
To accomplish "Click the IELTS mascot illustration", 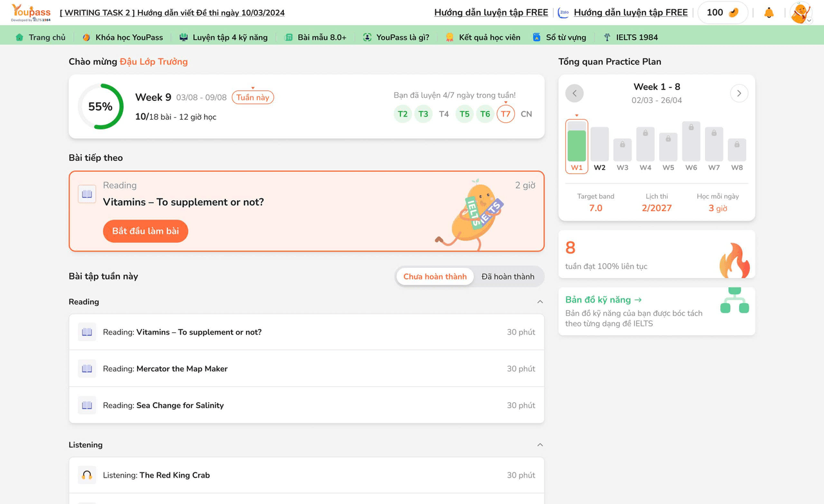I will coord(469,214).
